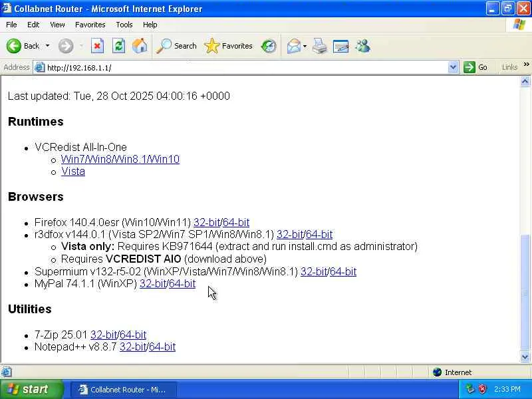The height and width of the screenshot is (399, 532).
Task: Download MyPal 74.1.1 32-bit
Action: click(x=153, y=283)
